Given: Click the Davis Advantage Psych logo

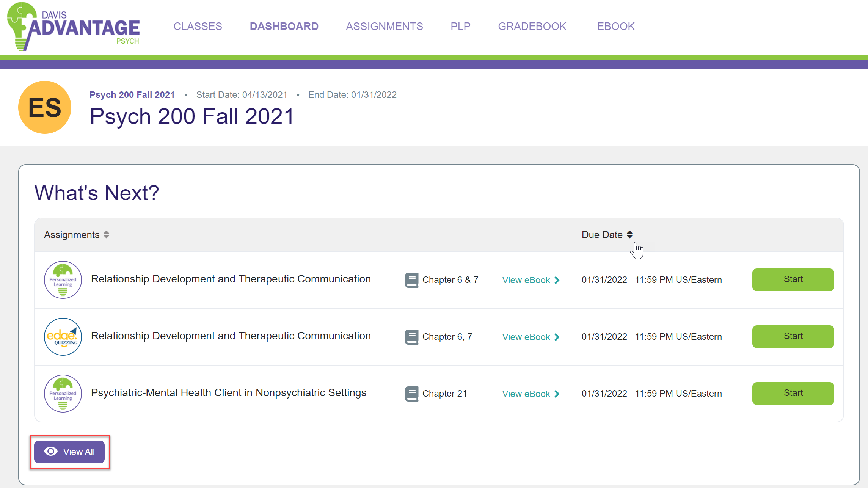Looking at the screenshot, I should coord(73,27).
